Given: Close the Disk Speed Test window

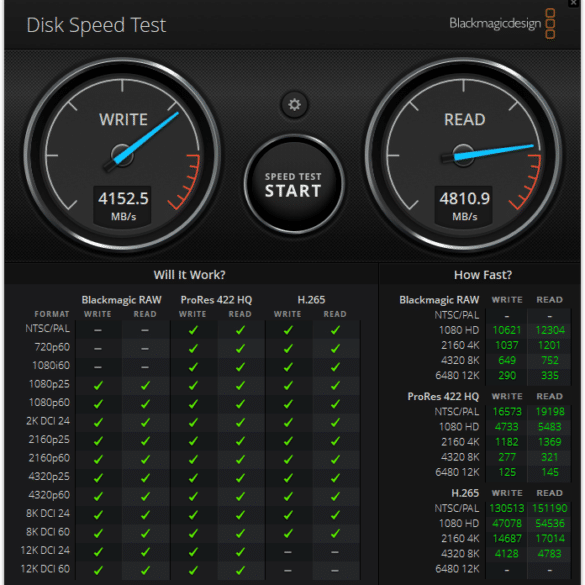Looking at the screenshot, I should click(575, 3).
